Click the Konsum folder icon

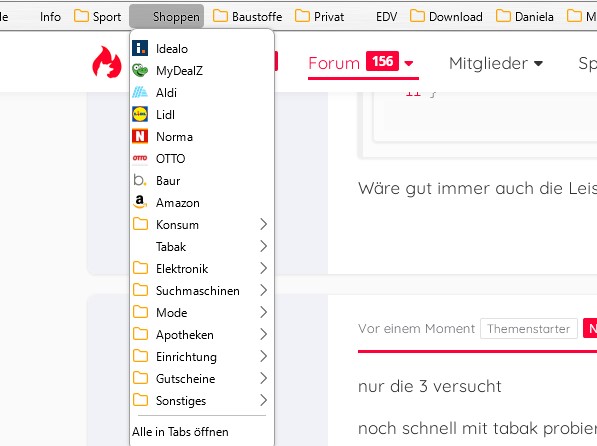pos(140,224)
